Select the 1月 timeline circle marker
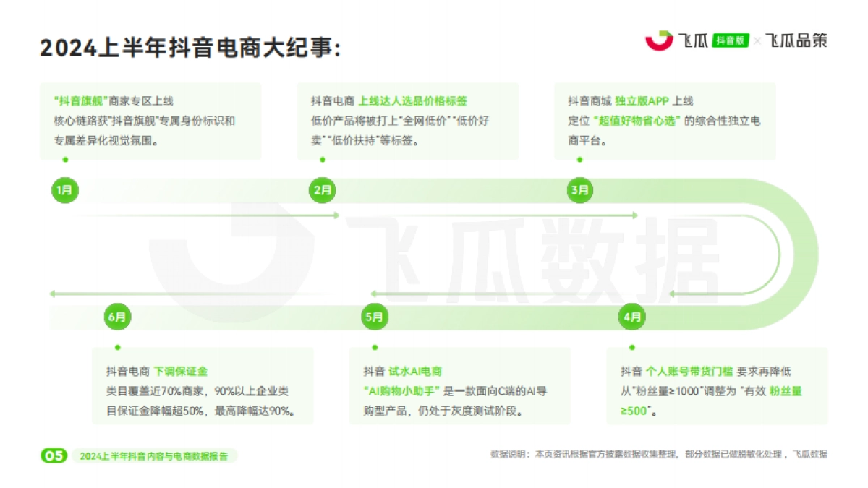The image size is (868, 488). (x=64, y=190)
